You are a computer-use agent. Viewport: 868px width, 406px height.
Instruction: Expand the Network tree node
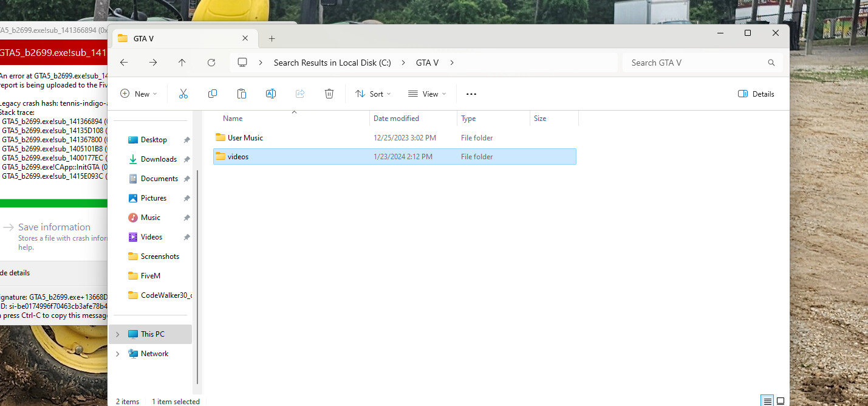tap(118, 354)
